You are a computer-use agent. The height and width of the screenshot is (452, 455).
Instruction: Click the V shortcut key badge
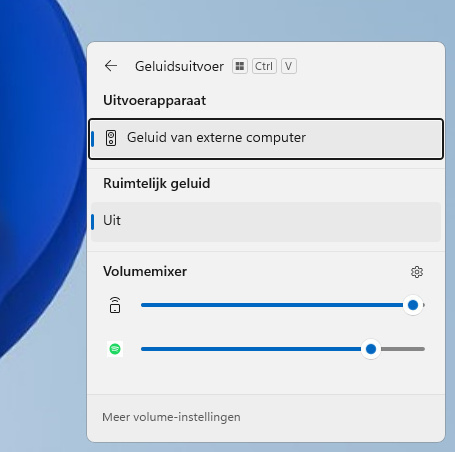click(x=289, y=66)
